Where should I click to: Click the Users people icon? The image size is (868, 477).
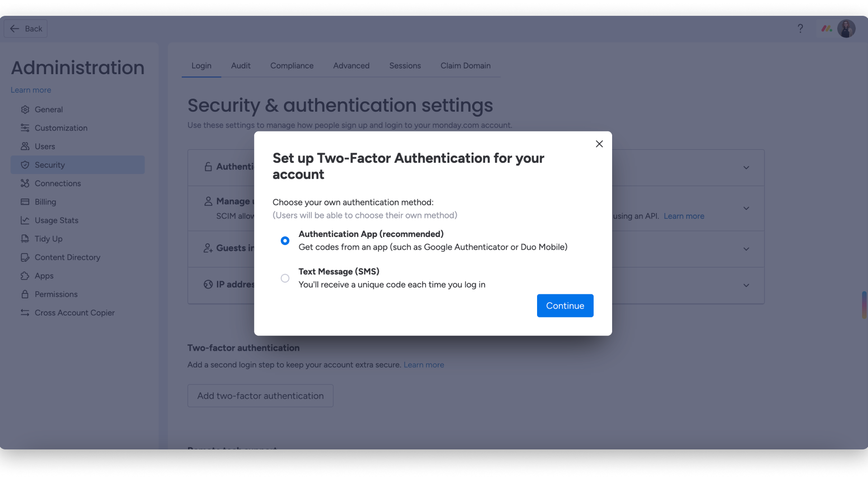pyautogui.click(x=25, y=146)
